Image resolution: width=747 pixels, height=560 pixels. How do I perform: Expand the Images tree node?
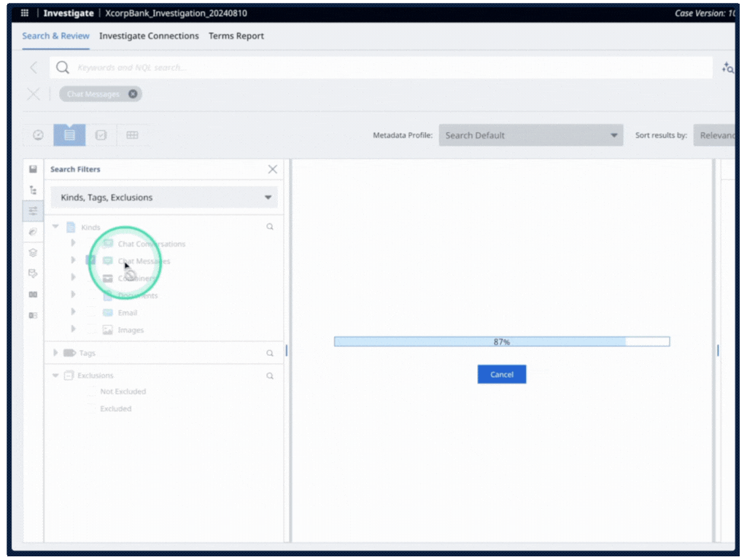pyautogui.click(x=73, y=329)
